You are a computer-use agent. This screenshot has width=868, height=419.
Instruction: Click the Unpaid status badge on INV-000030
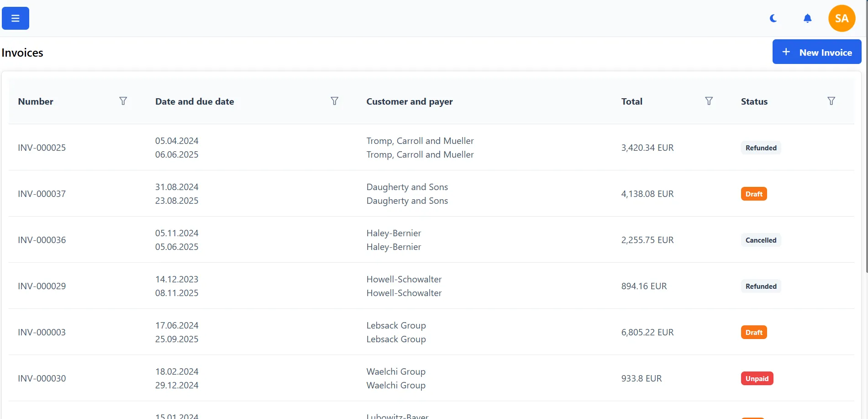tap(757, 378)
